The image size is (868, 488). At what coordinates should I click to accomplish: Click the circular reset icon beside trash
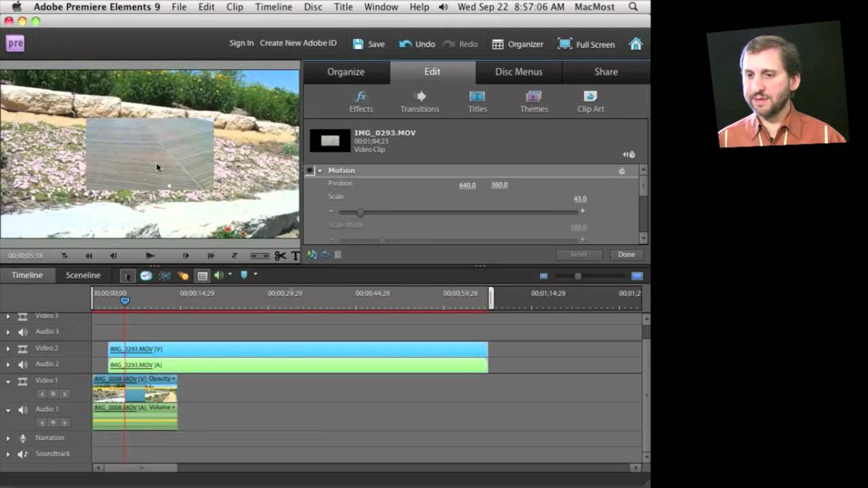click(325, 255)
